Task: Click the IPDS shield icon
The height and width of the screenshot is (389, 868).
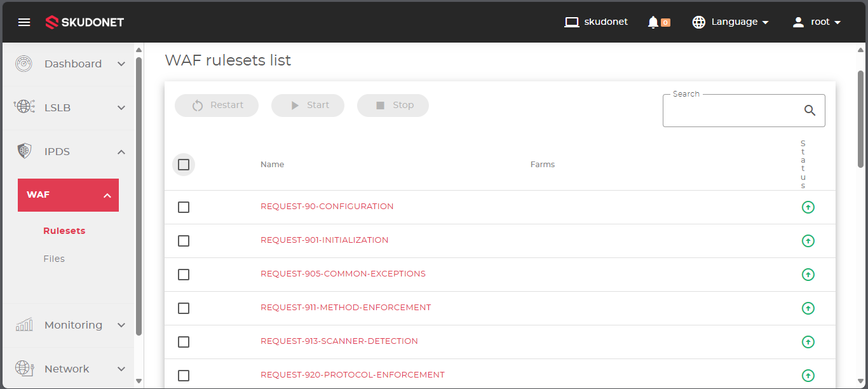Action: [x=24, y=151]
